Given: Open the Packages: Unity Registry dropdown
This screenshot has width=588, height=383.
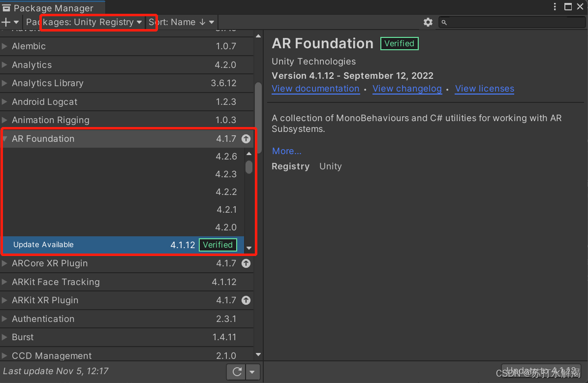Looking at the screenshot, I should coord(84,22).
